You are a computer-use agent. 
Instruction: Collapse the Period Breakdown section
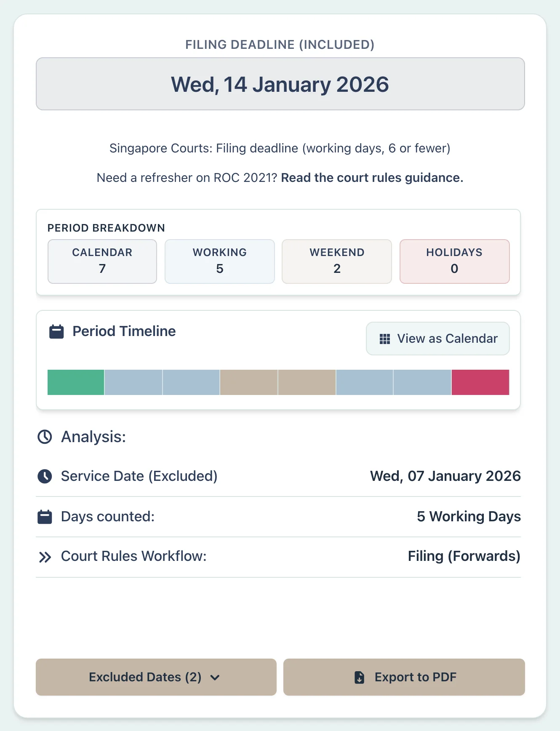click(x=106, y=228)
